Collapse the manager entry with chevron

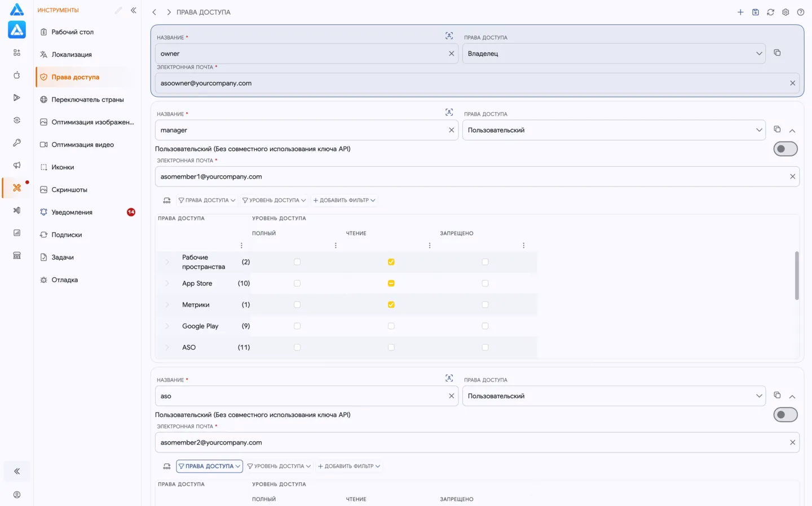(x=792, y=131)
